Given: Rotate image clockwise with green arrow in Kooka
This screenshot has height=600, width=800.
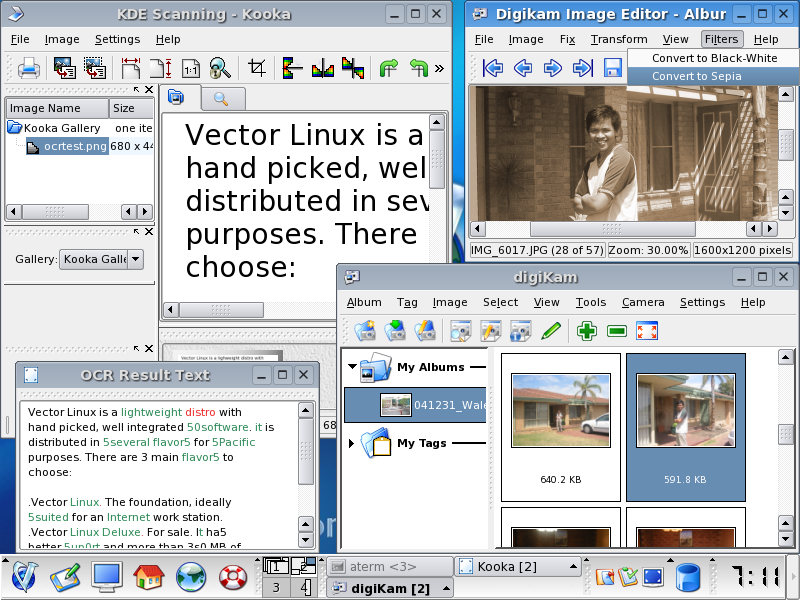Looking at the screenshot, I should pos(387,69).
